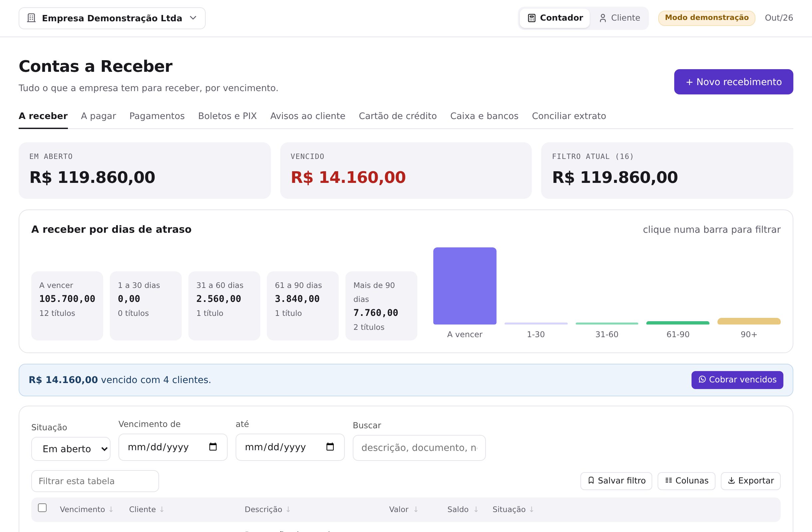Click the até date field
812x532 pixels.
point(290,447)
